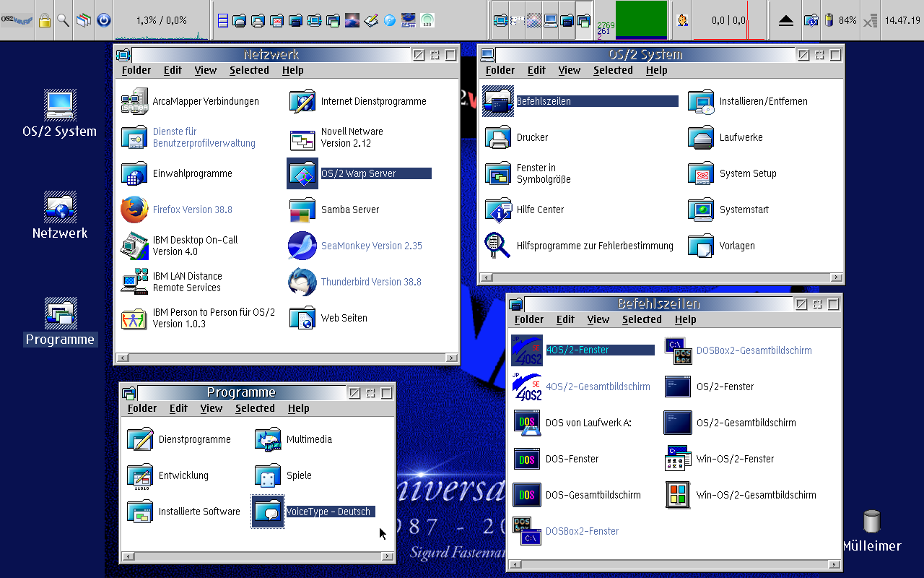Select the OS/2 Warp Server icon

(x=302, y=173)
